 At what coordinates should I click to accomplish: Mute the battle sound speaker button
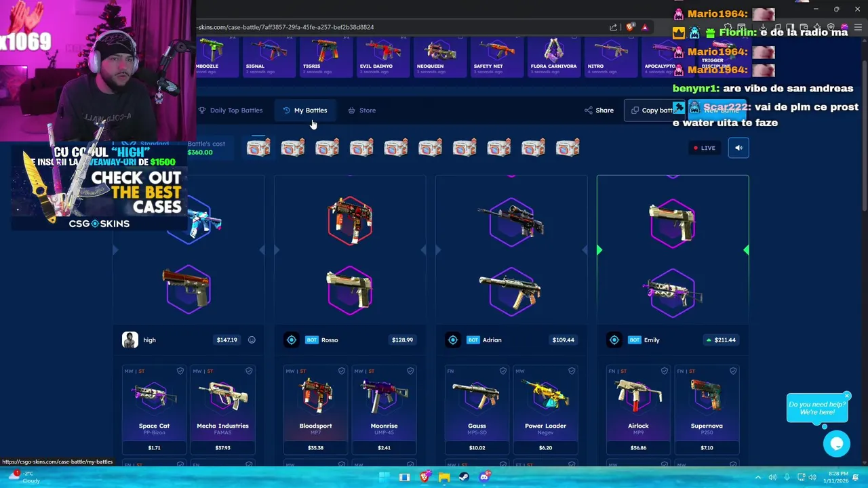(738, 148)
